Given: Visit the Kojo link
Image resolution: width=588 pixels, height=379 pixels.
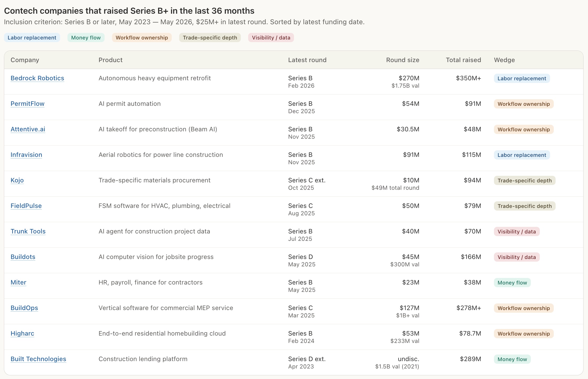Looking at the screenshot, I should point(17,180).
